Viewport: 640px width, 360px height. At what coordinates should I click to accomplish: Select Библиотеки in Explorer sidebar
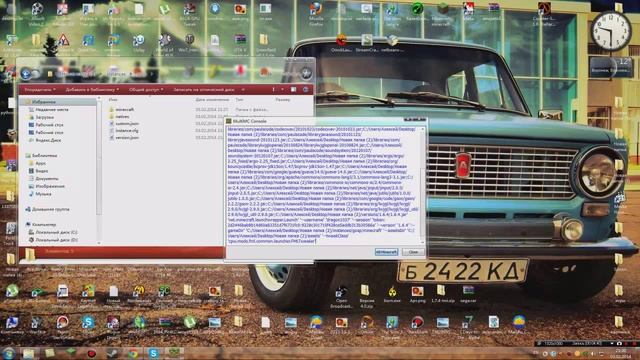[x=41, y=156]
